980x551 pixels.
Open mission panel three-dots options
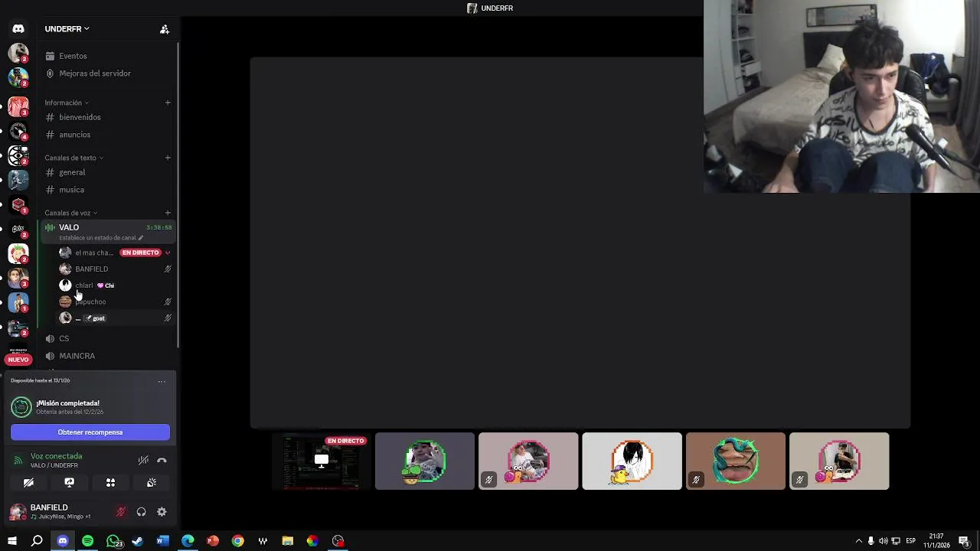pyautogui.click(x=162, y=381)
